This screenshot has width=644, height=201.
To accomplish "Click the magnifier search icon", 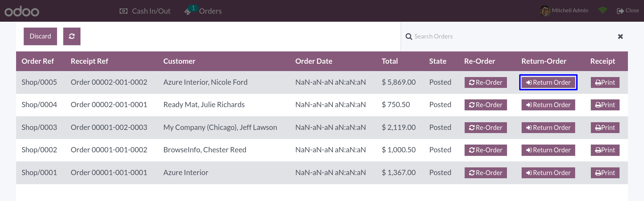I will (409, 36).
